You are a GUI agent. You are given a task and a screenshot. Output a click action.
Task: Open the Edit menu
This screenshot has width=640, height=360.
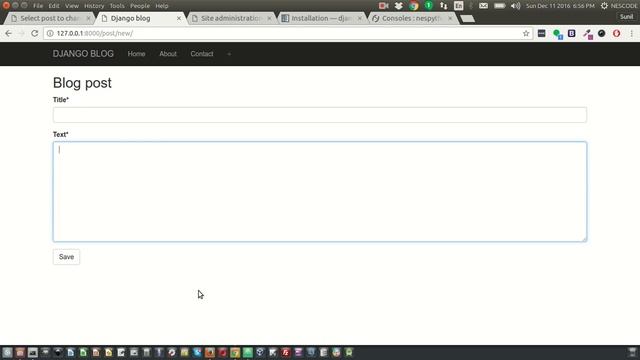(53, 6)
